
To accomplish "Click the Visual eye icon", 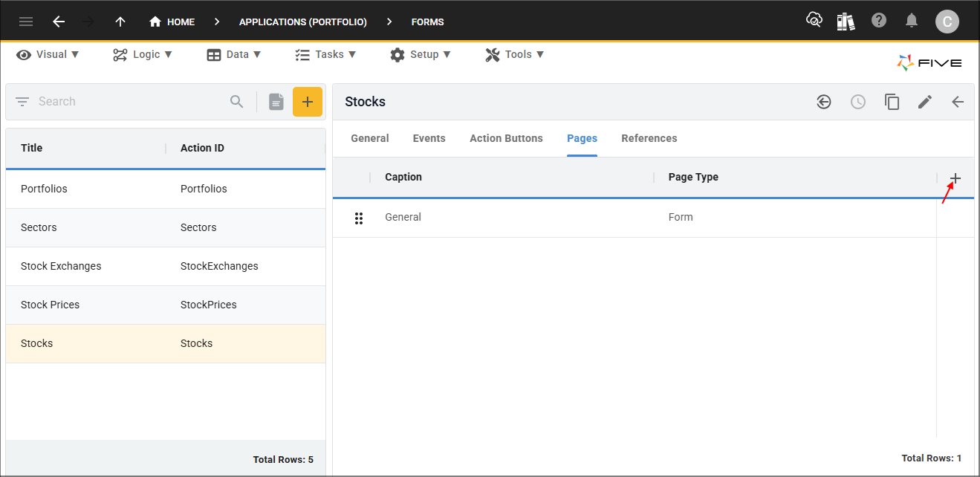I will tap(24, 54).
